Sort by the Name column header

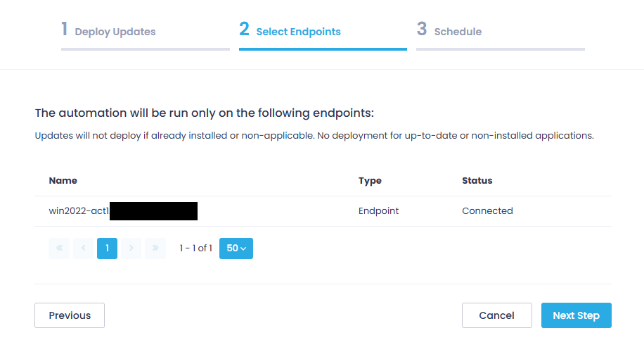(63, 181)
